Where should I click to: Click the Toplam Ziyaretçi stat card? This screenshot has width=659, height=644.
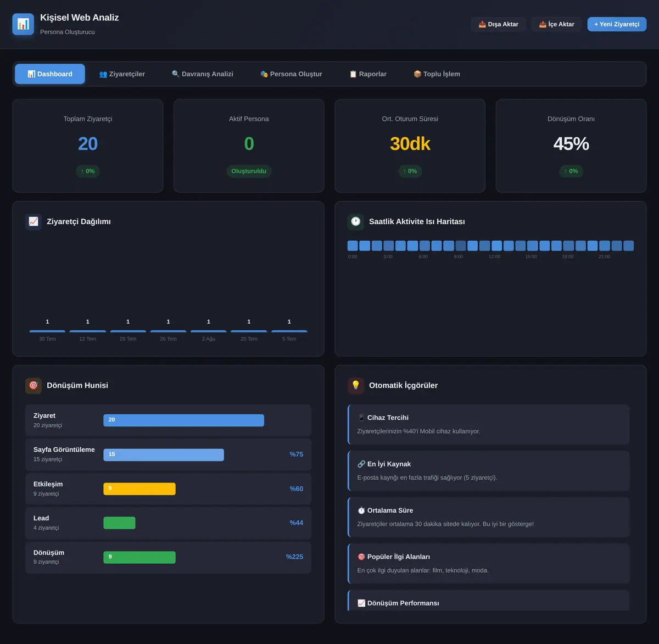[x=88, y=146]
